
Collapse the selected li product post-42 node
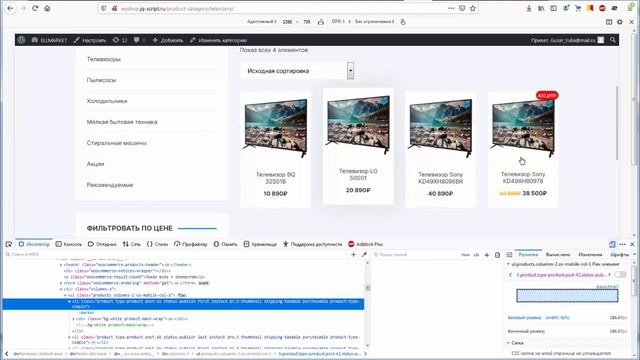(x=69, y=301)
